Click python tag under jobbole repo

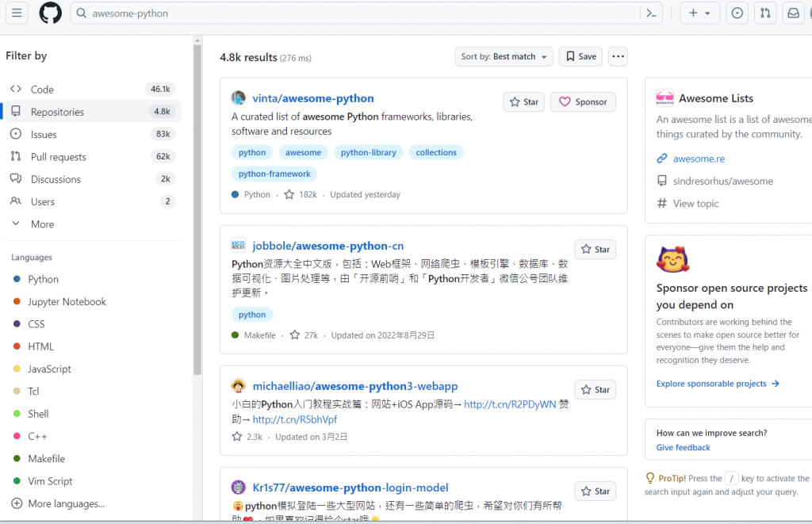pos(251,314)
